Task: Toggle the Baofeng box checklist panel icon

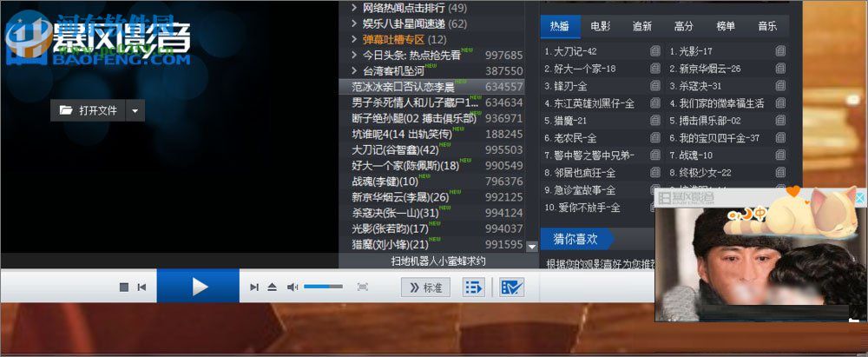Action: (x=511, y=288)
